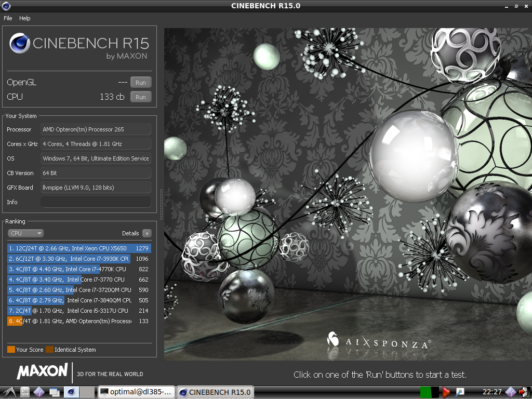Expand ranking Details with the arrow button
Screen dimensions: 532x399
coord(147,233)
